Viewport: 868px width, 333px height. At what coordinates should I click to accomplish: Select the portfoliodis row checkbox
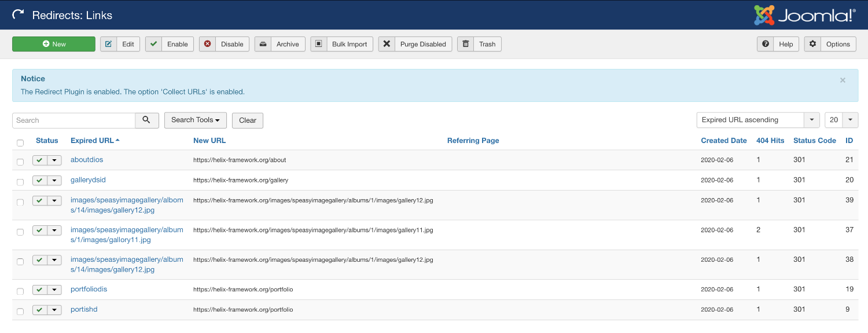20,291
